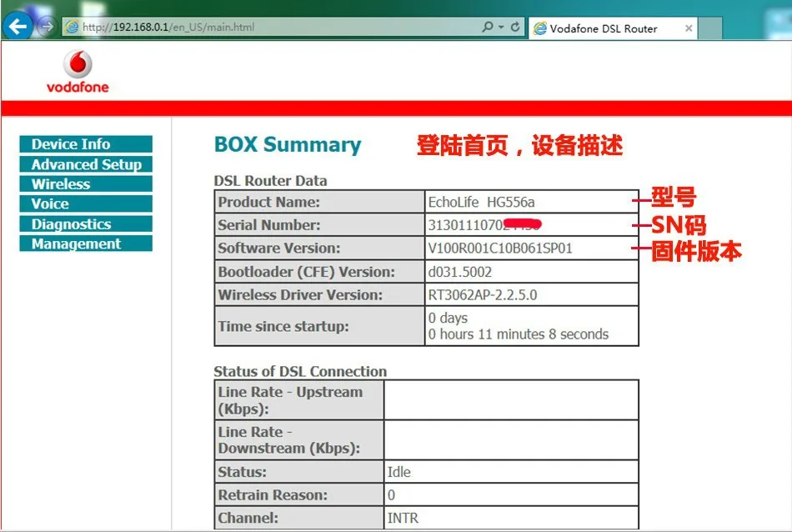Open a new blank tab
792x532 pixels.
pyautogui.click(x=710, y=28)
